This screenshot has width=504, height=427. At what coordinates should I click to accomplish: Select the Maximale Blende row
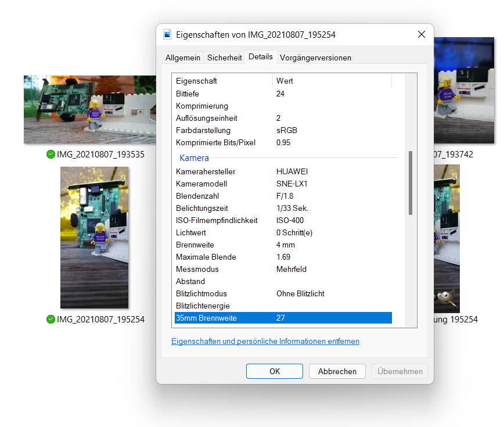click(283, 257)
